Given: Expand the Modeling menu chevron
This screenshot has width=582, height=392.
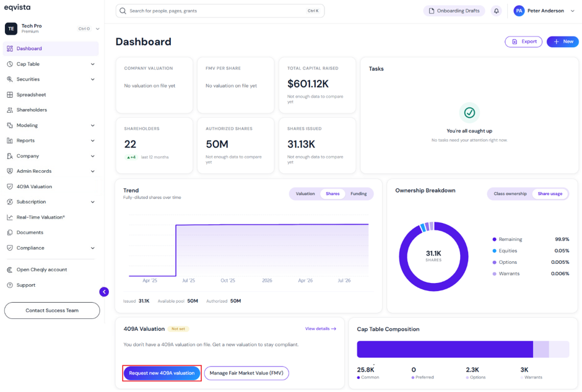Looking at the screenshot, I should 92,126.
